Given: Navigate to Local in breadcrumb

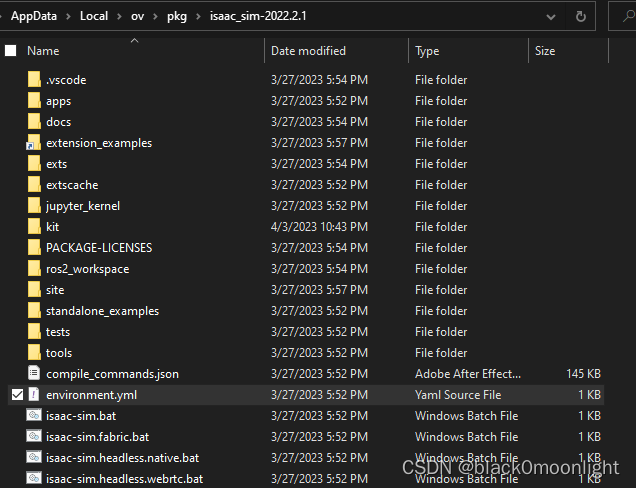Looking at the screenshot, I should coord(94,16).
